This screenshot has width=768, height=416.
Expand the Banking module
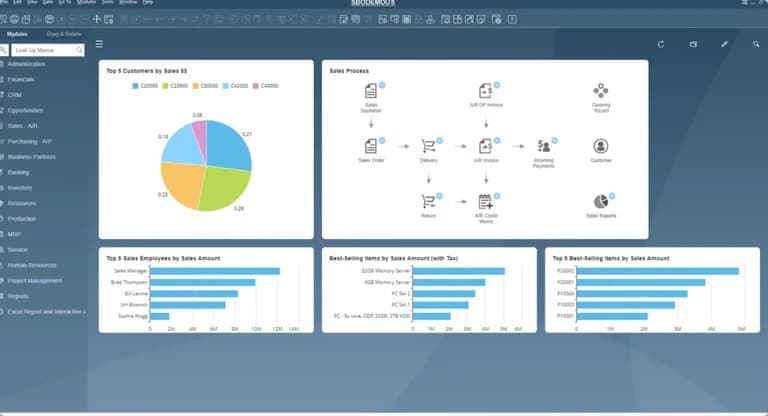click(x=18, y=172)
